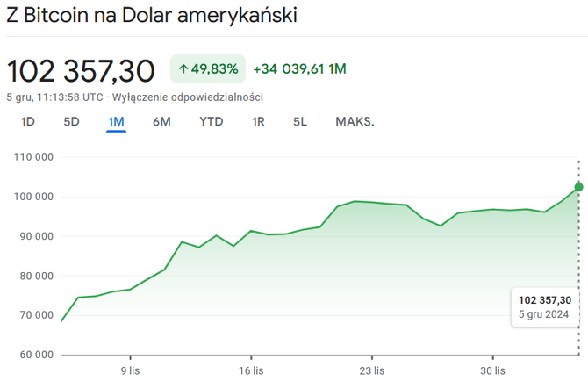
Task: Select the active 1M tab
Action: 117,122
